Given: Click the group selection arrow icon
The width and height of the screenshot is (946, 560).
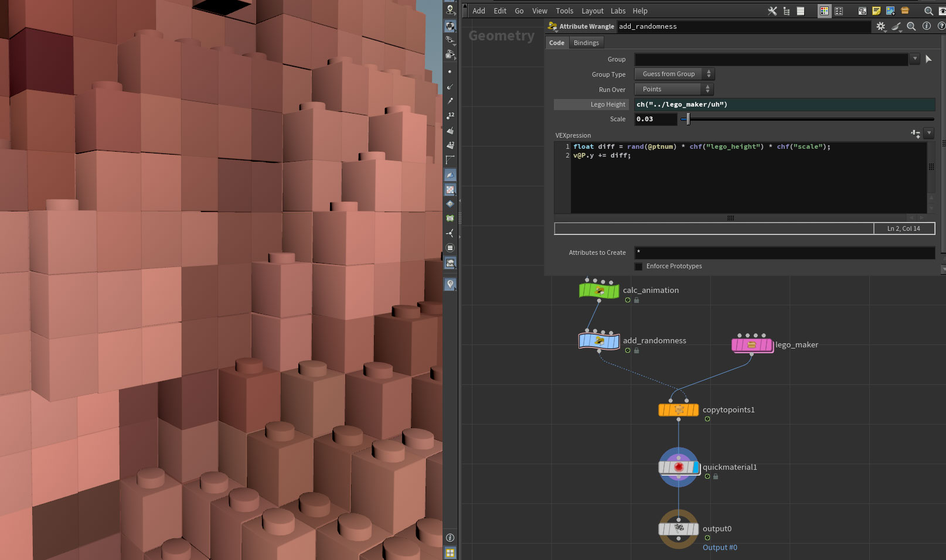Looking at the screenshot, I should (928, 59).
